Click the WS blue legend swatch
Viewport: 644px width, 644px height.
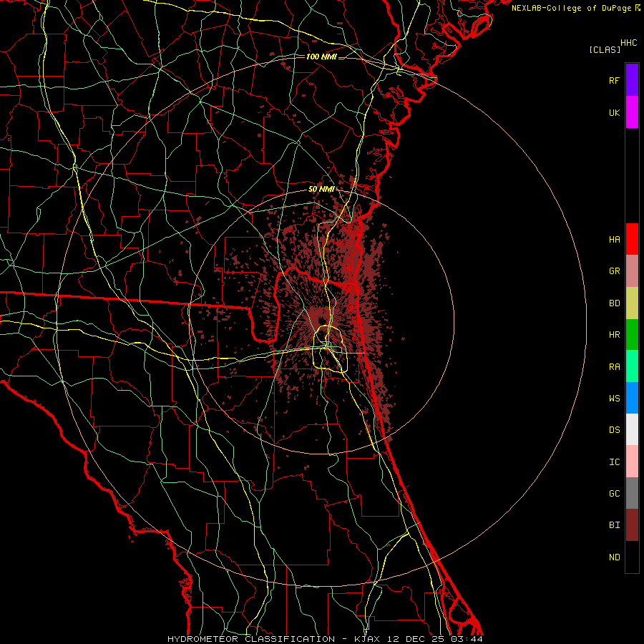coord(632,398)
